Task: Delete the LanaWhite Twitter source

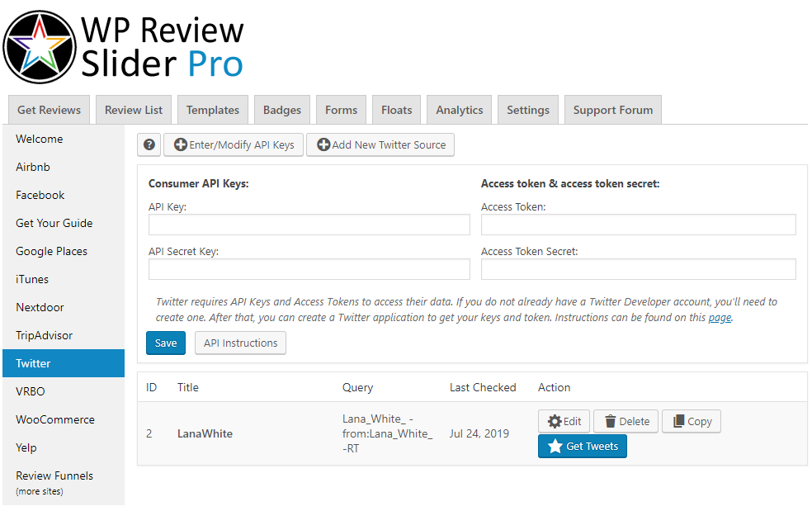Action: [626, 421]
